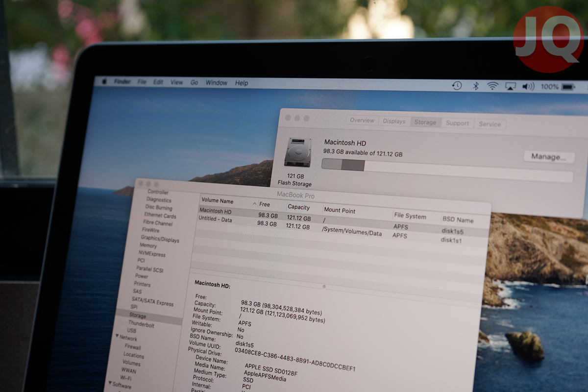
Task: Collapse the Network section in sidebar
Action: [x=118, y=336]
